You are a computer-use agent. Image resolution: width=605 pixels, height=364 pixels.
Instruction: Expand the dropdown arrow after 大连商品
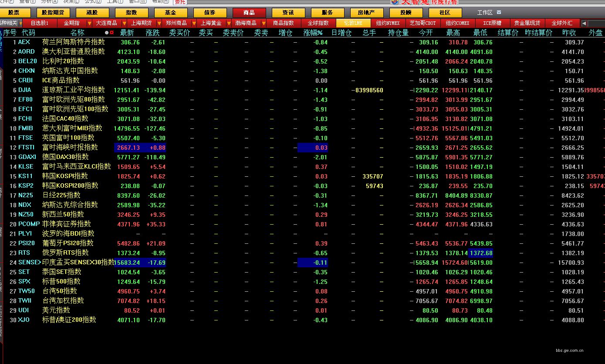(124, 23)
